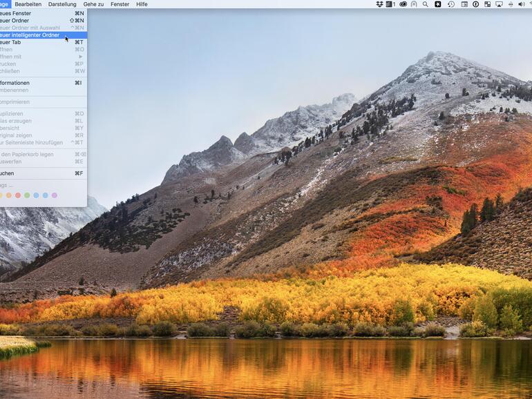Click In den Papierkorb legen entry
532x399 pixels.
point(44,154)
